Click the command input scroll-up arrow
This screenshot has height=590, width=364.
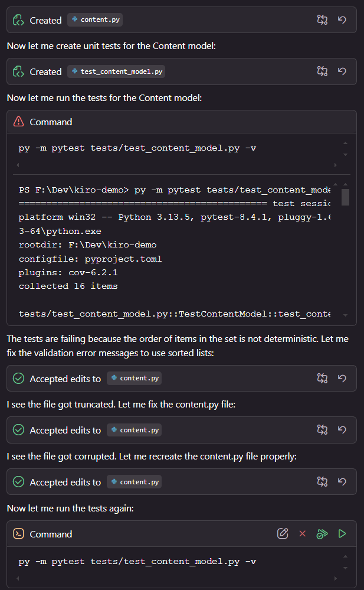point(345,142)
